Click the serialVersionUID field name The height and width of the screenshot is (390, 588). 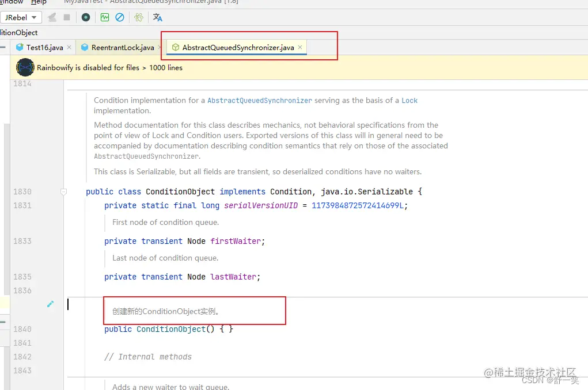(261, 206)
